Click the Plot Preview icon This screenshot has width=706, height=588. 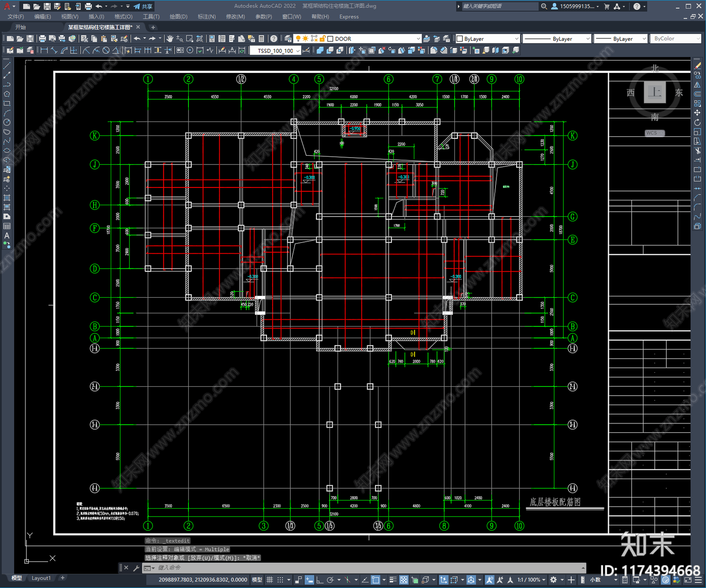coord(52,39)
